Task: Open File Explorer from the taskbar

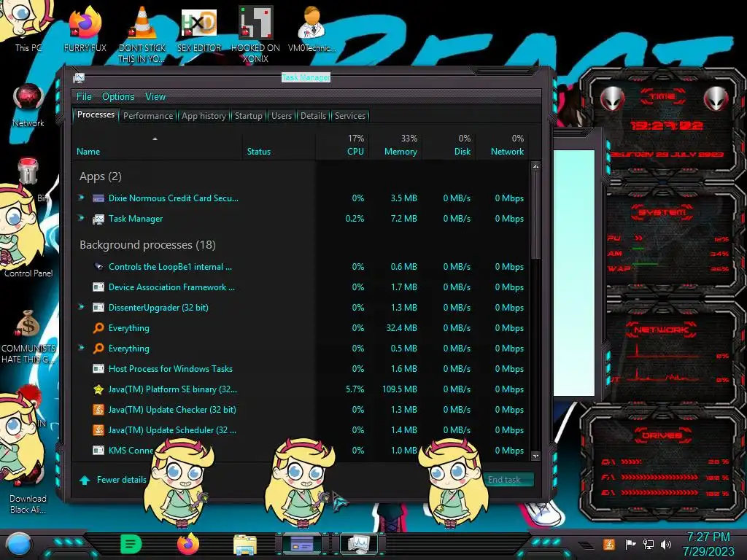Action: 245,544
